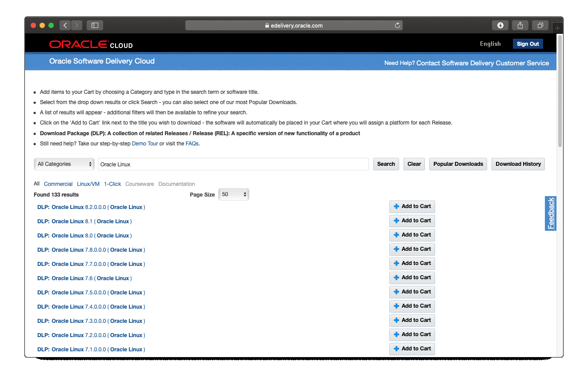Click the Search button
588x390 pixels.
pos(386,164)
